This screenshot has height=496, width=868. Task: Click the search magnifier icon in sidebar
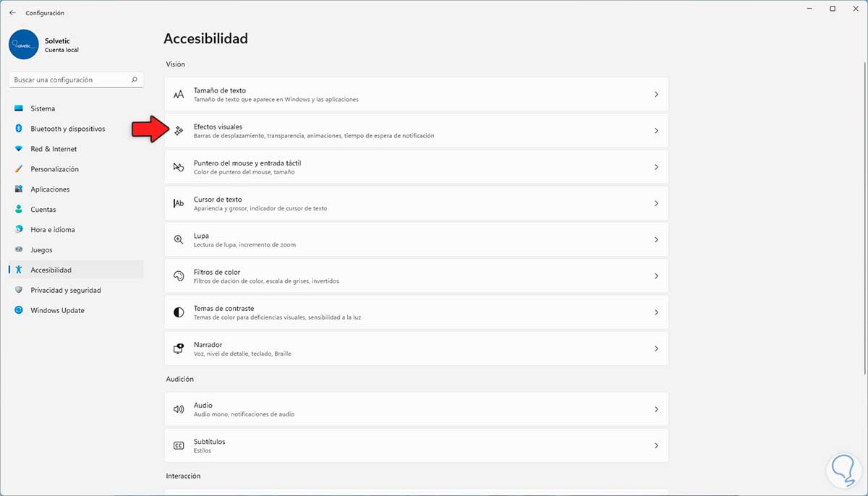click(x=135, y=80)
